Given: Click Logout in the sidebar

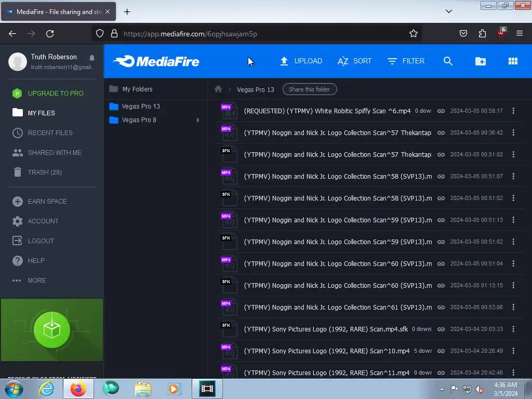Looking at the screenshot, I should [33, 241].
